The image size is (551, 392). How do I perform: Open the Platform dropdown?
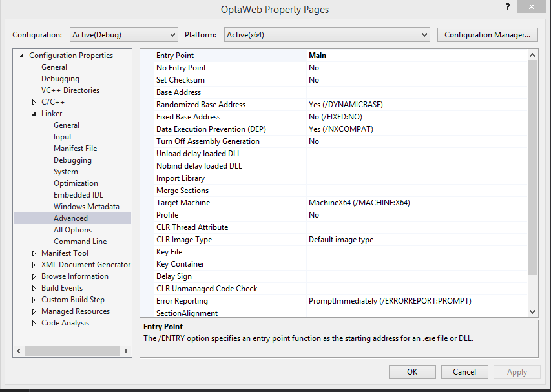click(327, 35)
